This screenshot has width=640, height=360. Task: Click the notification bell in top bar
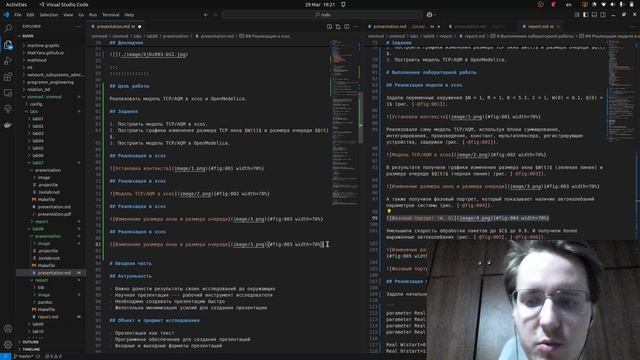point(343,4)
